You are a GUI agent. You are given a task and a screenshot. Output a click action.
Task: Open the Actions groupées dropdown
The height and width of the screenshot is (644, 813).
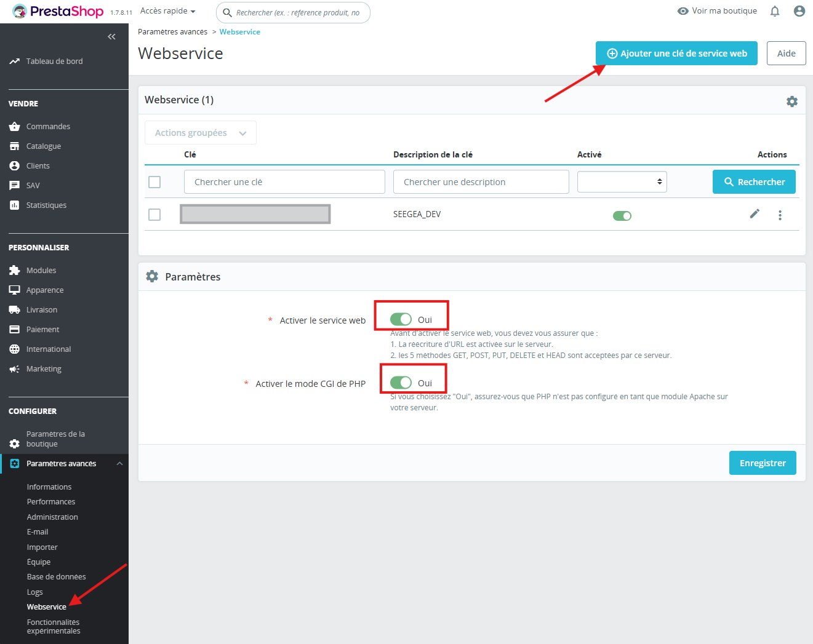pos(200,132)
